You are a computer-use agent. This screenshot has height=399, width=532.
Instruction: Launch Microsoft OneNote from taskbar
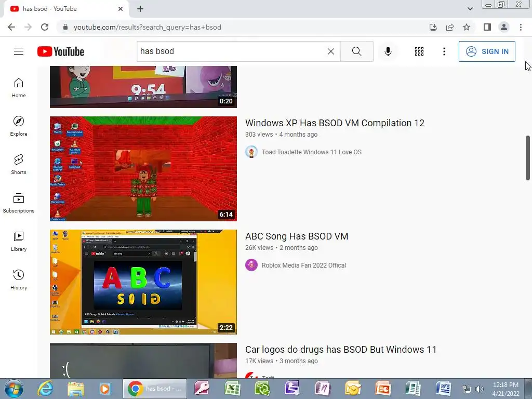(322, 389)
